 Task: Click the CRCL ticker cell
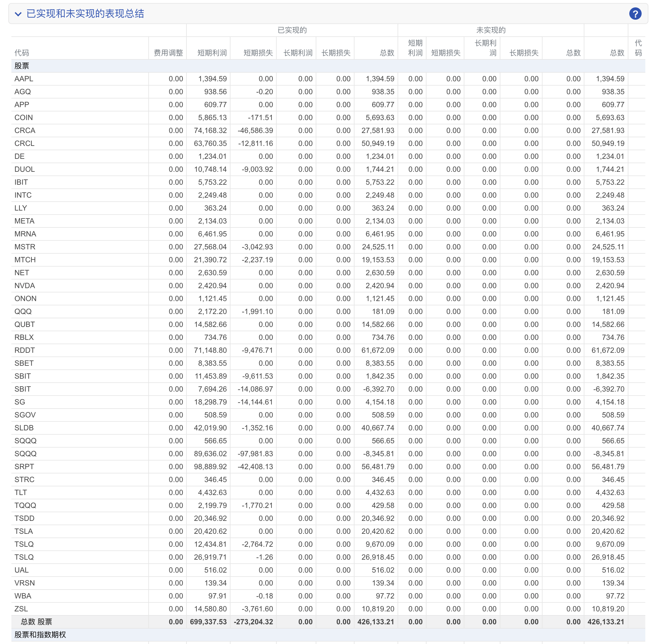[x=24, y=143]
